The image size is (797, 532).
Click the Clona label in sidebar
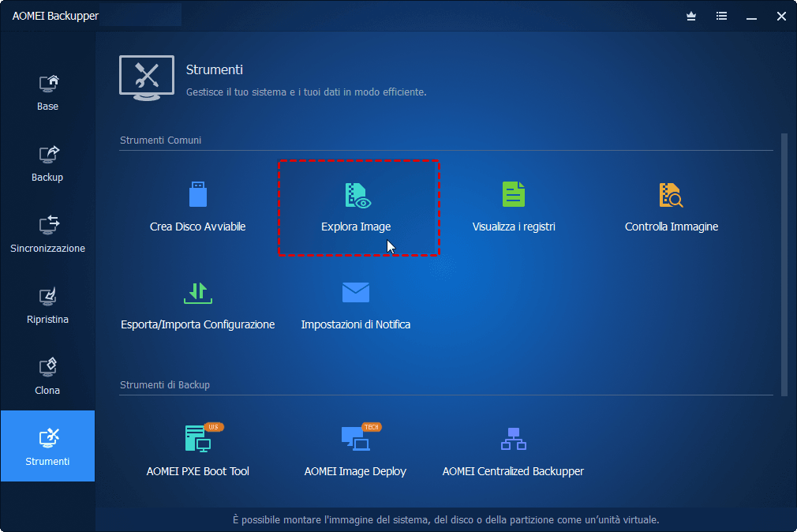point(47,390)
